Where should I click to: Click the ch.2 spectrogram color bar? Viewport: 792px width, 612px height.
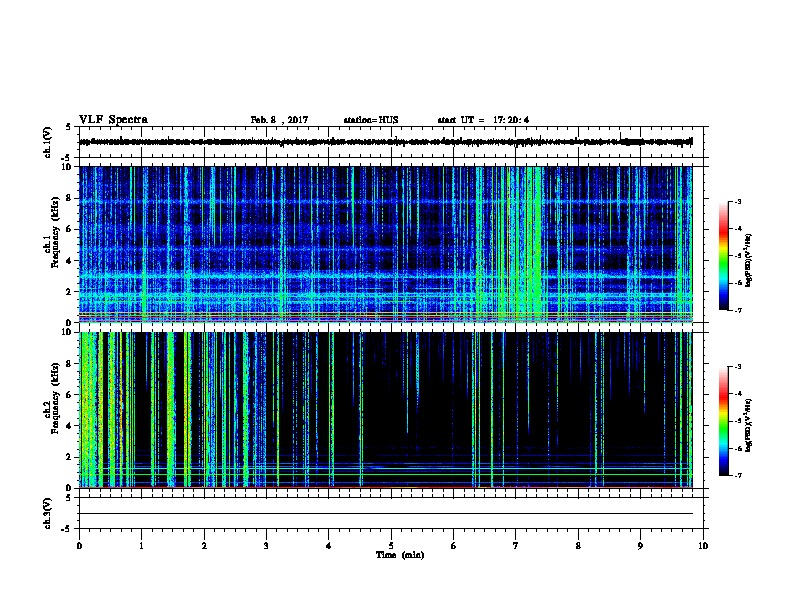coord(723,421)
